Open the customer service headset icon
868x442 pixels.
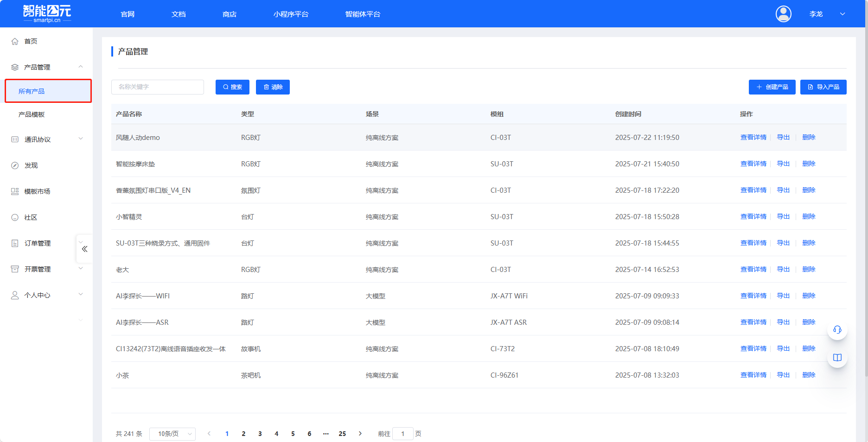837,330
